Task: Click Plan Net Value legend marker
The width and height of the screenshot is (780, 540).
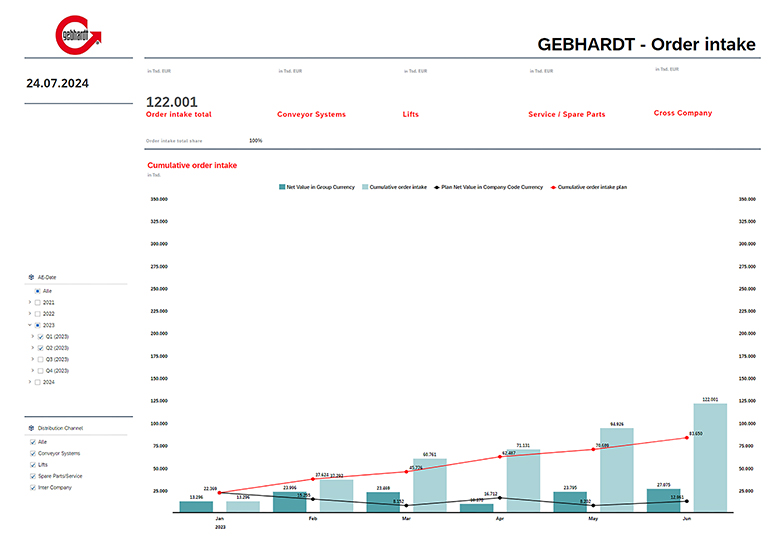Action: click(437, 187)
